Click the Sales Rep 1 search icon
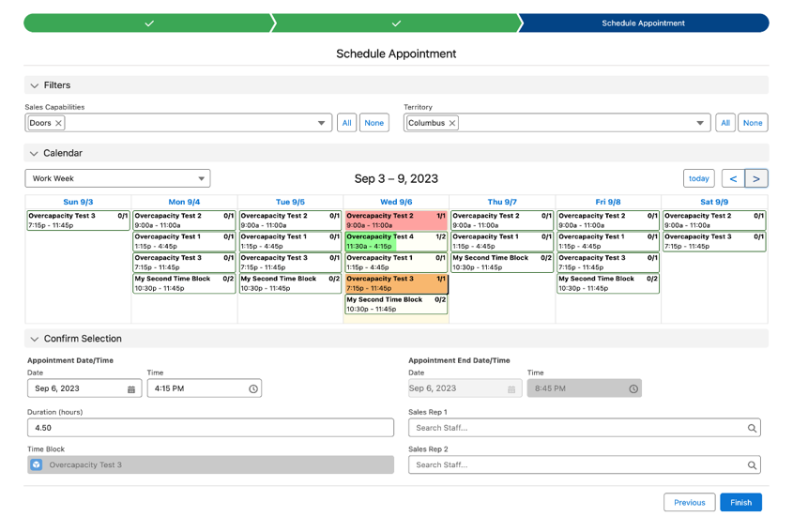The width and height of the screenshot is (793, 532). coord(752,429)
